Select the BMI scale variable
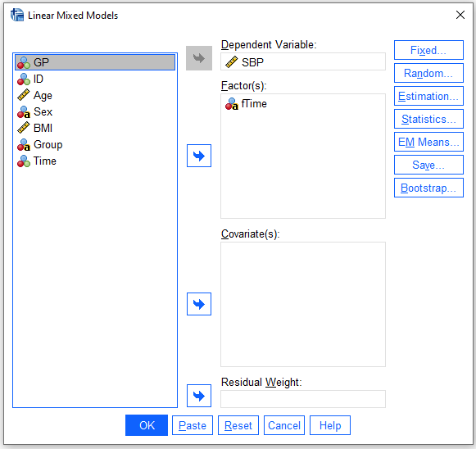476x449 pixels. point(95,128)
